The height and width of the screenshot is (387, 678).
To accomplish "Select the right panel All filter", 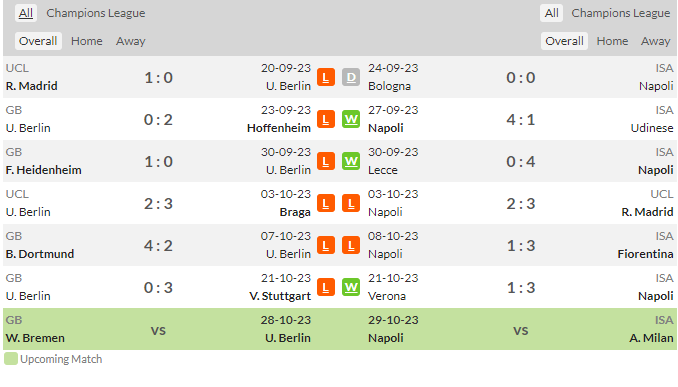I will click(551, 13).
